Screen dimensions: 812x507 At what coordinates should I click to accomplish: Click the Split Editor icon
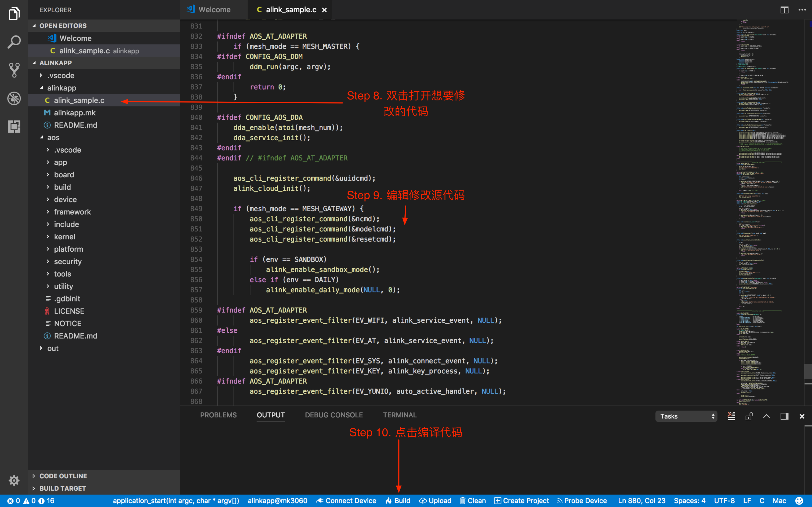784,10
